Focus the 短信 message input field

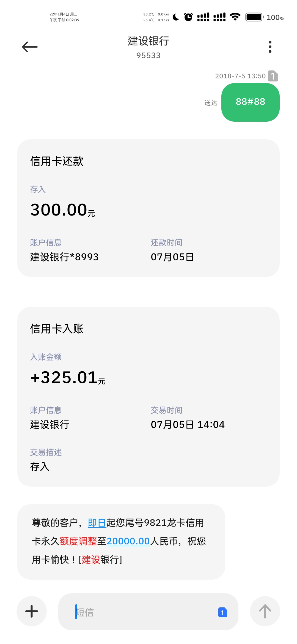pos(148,612)
